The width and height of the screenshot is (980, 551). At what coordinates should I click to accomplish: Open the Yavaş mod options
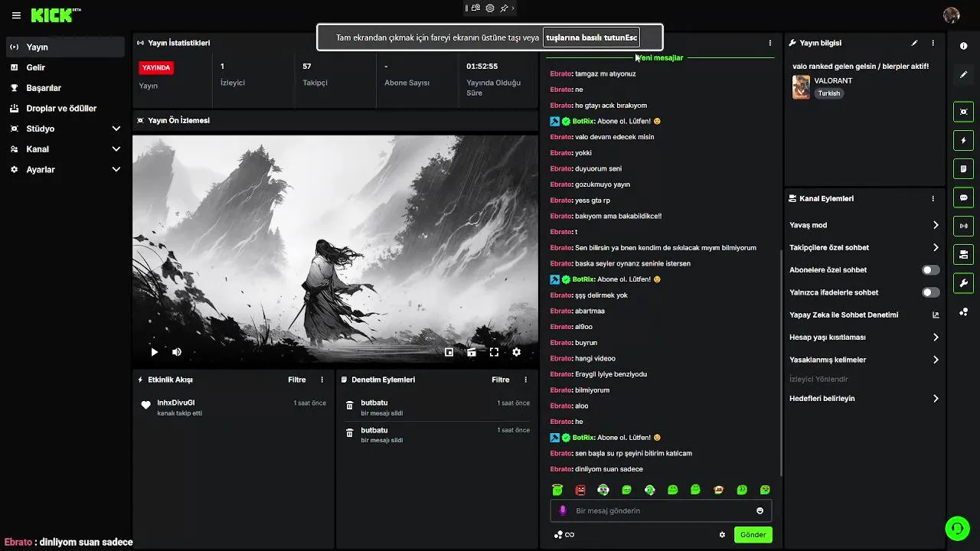864,225
